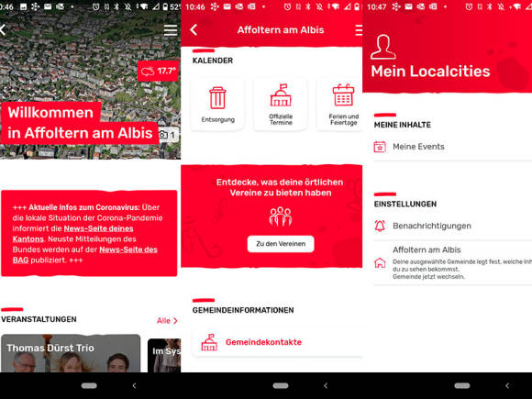Tap the weather badge showing 17.7°
Image resolution: width=532 pixels, height=399 pixels.
pyautogui.click(x=158, y=71)
